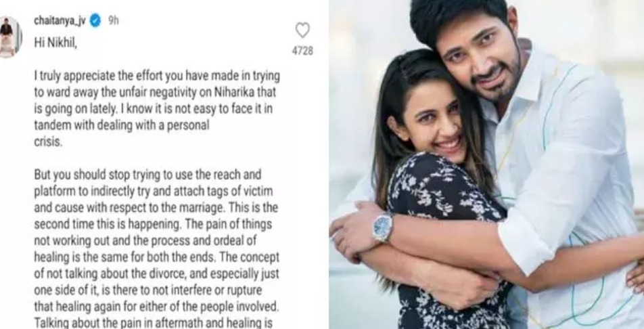Click the line 'healing is the same for both'
Viewport: 644px width, 329px height.
(x=156, y=257)
